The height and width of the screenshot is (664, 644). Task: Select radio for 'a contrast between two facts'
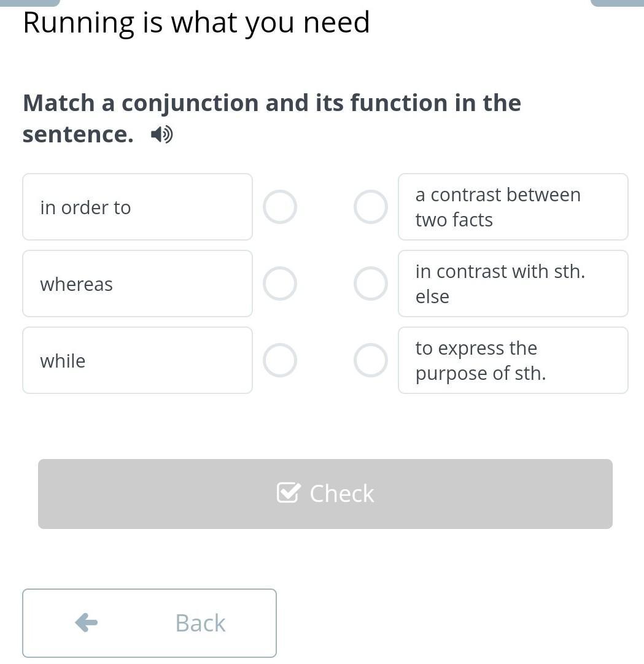371,207
